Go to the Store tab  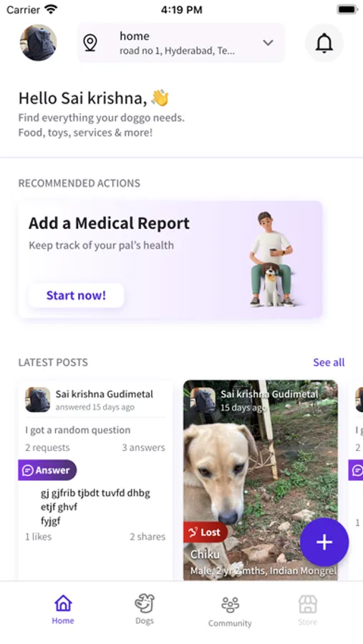click(307, 610)
